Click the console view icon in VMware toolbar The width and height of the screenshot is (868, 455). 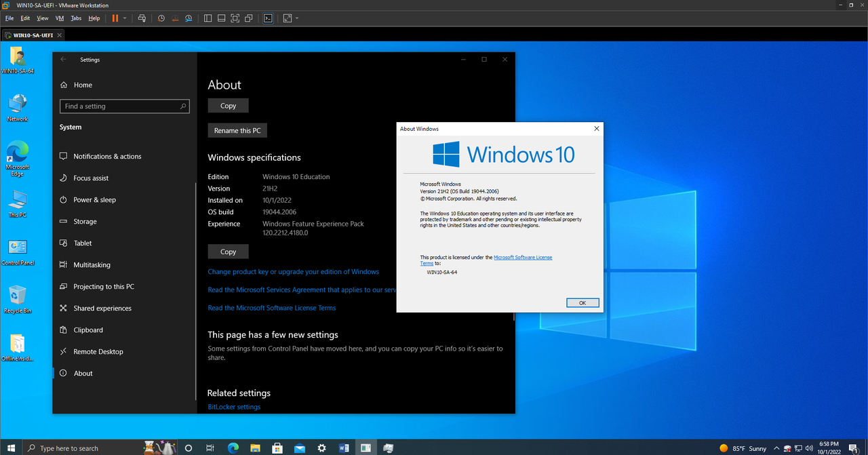point(268,18)
